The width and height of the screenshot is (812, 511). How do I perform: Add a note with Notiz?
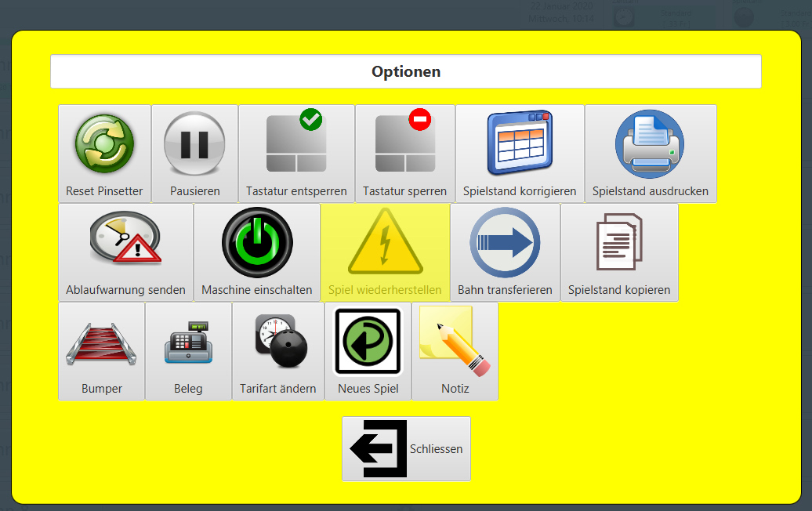tap(455, 351)
